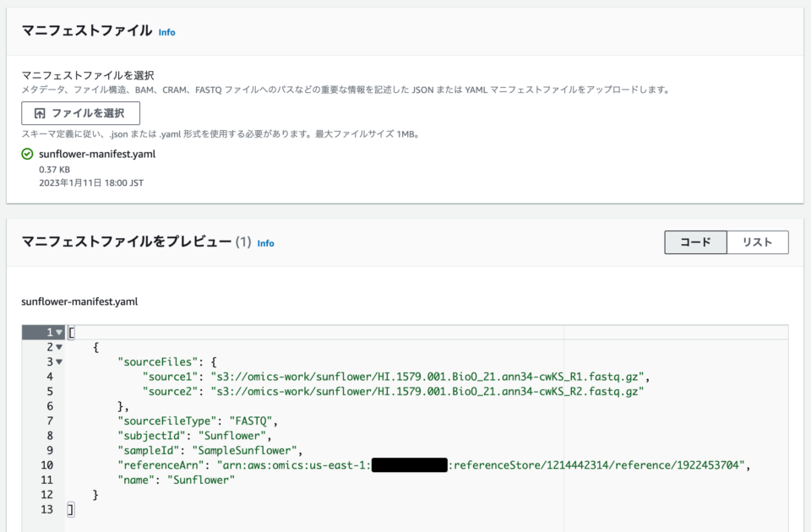Collapse code fold arrow on line 1

[x=59, y=333]
